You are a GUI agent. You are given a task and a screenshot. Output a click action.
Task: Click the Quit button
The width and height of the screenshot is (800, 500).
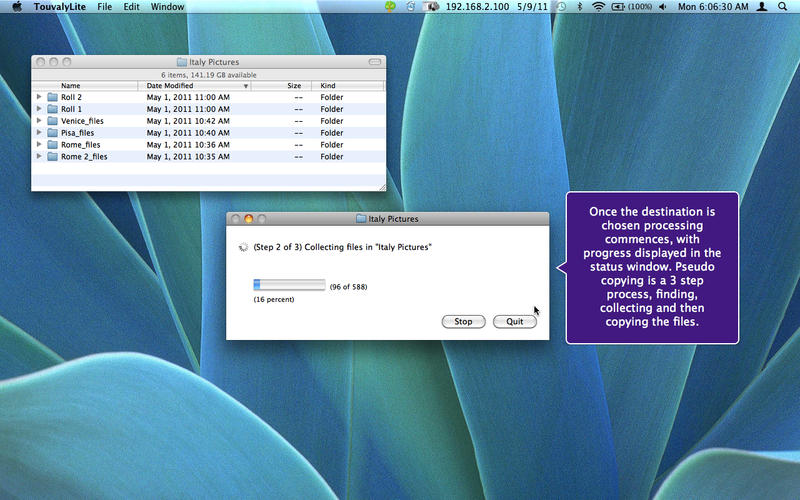pyautogui.click(x=514, y=321)
